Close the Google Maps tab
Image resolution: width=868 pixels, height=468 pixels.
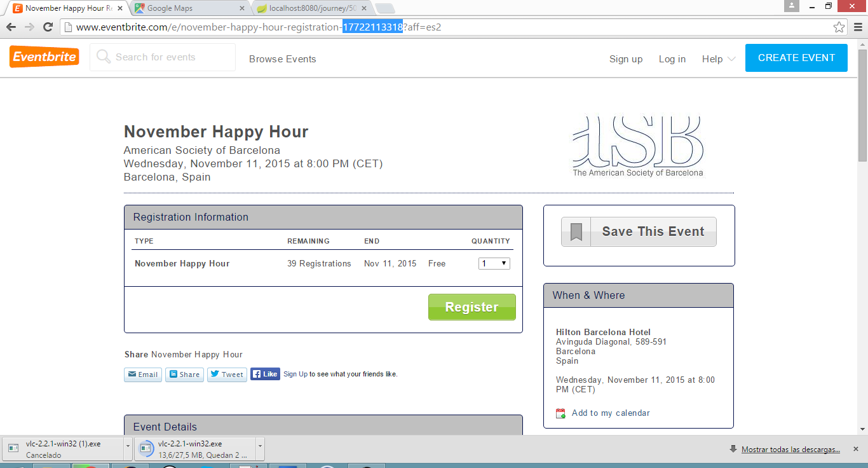(x=241, y=8)
